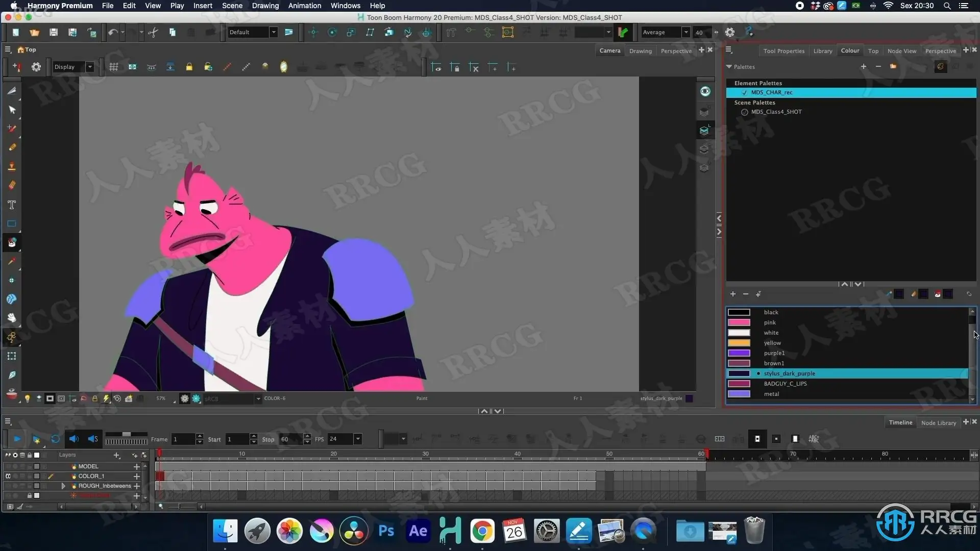The height and width of the screenshot is (551, 980).
Task: Expand the ROUGH_Inbetweens layer group
Action: pyautogui.click(x=63, y=486)
